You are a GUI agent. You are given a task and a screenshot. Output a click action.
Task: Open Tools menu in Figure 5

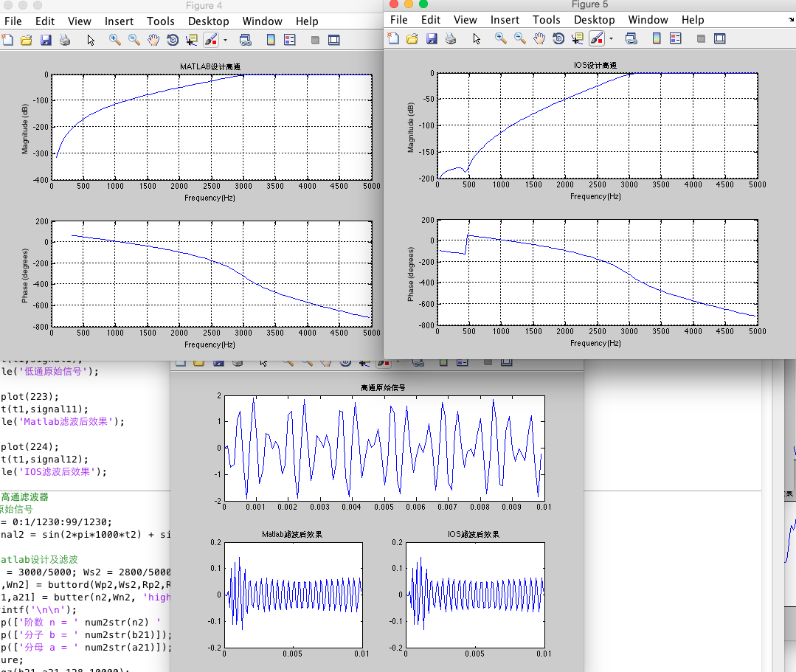click(x=546, y=20)
